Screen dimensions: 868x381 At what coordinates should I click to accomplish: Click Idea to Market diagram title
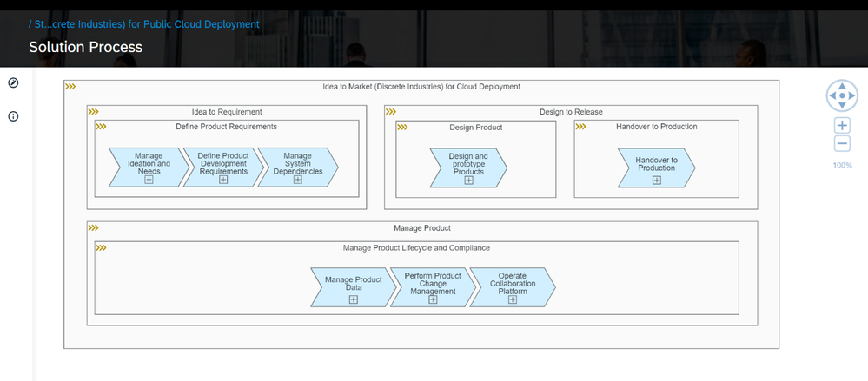421,87
